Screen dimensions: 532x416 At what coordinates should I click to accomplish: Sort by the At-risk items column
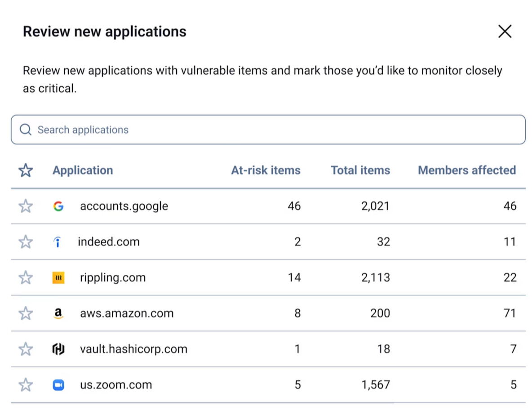[x=266, y=170]
